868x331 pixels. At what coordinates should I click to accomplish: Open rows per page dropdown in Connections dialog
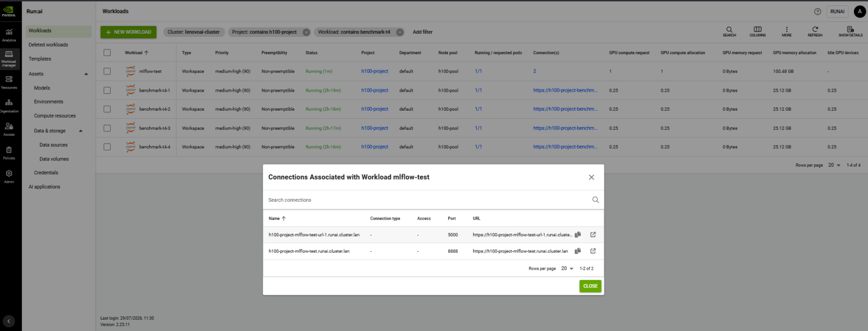tap(567, 269)
